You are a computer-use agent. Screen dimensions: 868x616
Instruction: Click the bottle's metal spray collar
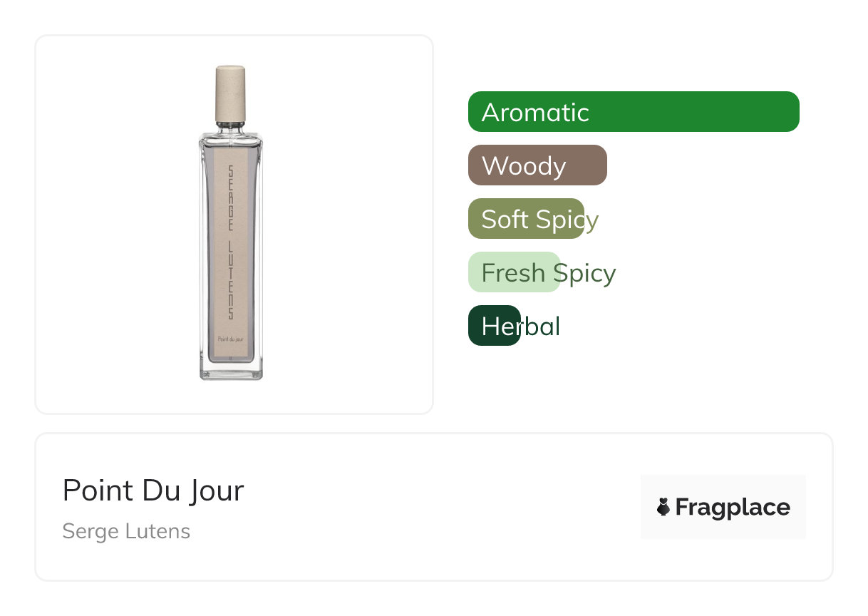(x=231, y=128)
